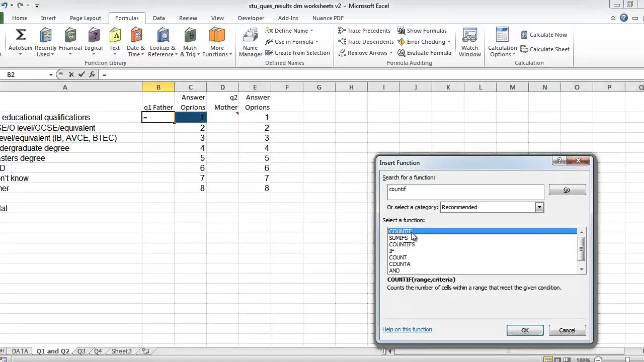Switch to the Data tab
The height and width of the screenshot is (362, 644).
tap(159, 18)
